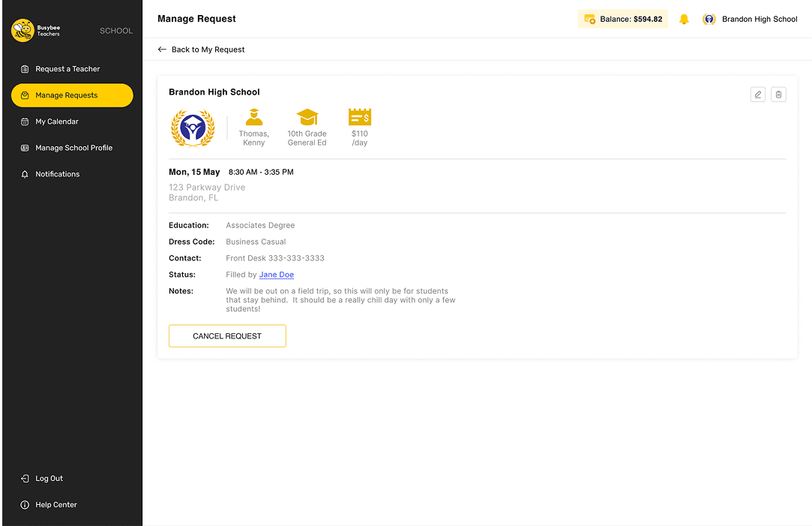Select Notifications in the left navigation
Viewport: 812px width, 526px height.
(x=25, y=173)
